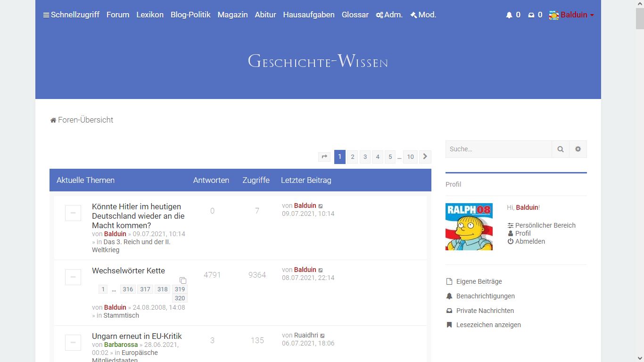Expand the Schnellzugriff quick access menu
644x362 pixels.
point(71,15)
